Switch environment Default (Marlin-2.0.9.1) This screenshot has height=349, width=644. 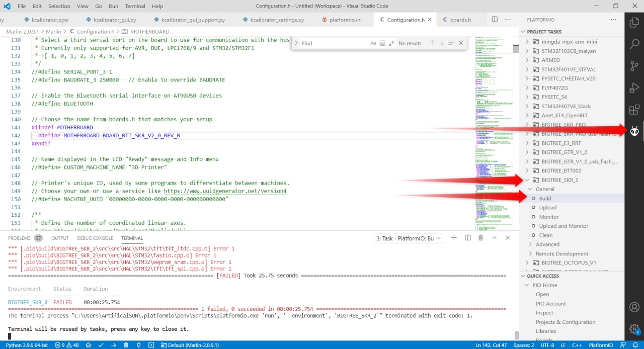[x=189, y=345]
